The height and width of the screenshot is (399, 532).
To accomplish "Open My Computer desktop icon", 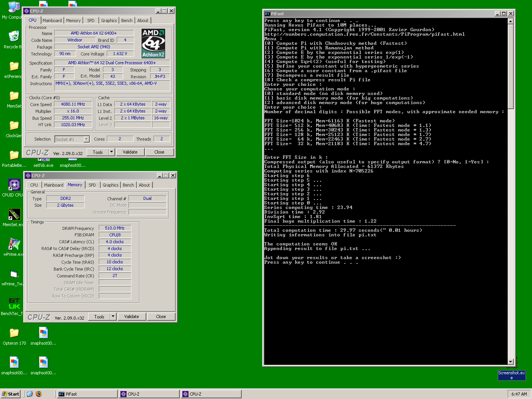I will (x=14, y=8).
